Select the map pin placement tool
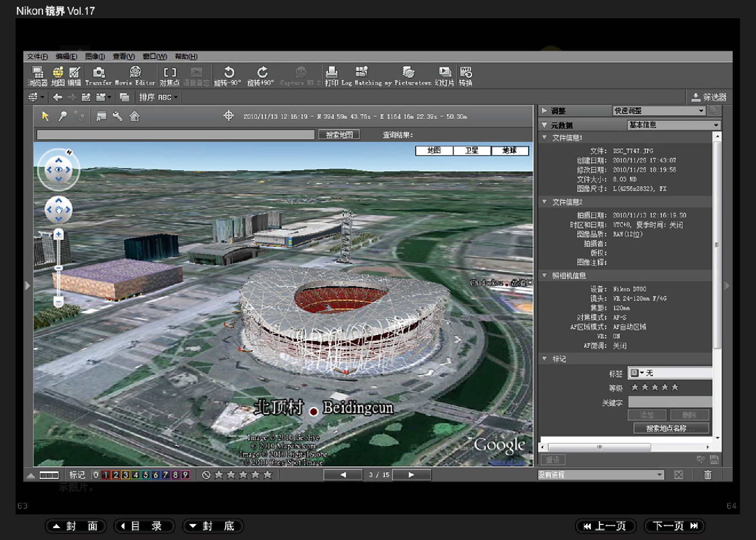This screenshot has height=540, width=756. 63,116
